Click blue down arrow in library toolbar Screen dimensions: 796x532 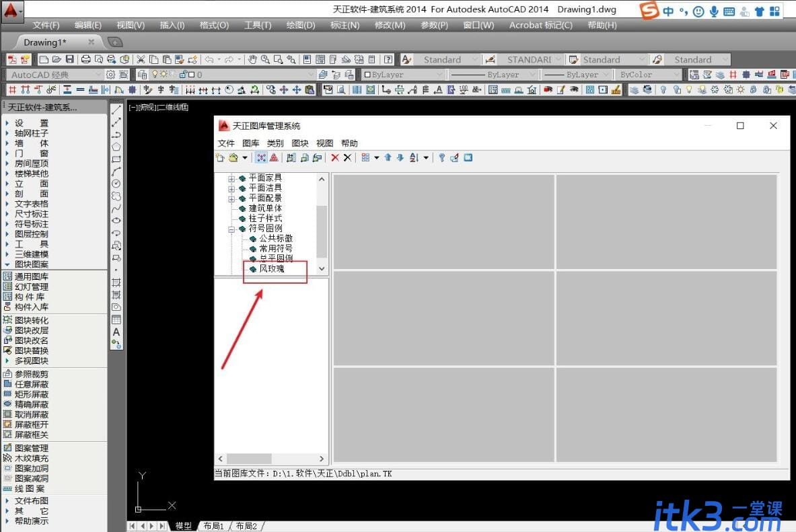pos(400,158)
